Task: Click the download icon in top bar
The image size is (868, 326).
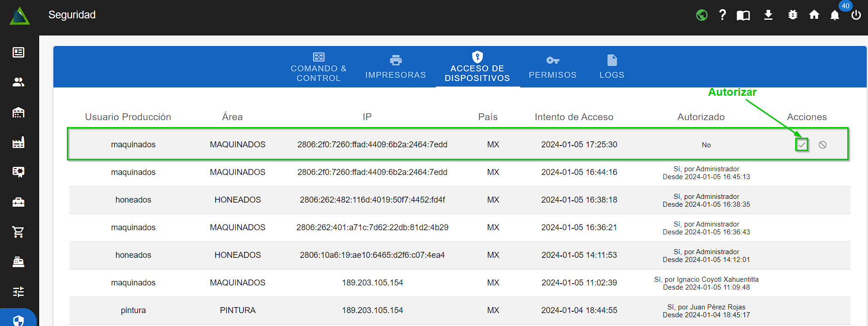Action: click(x=768, y=15)
